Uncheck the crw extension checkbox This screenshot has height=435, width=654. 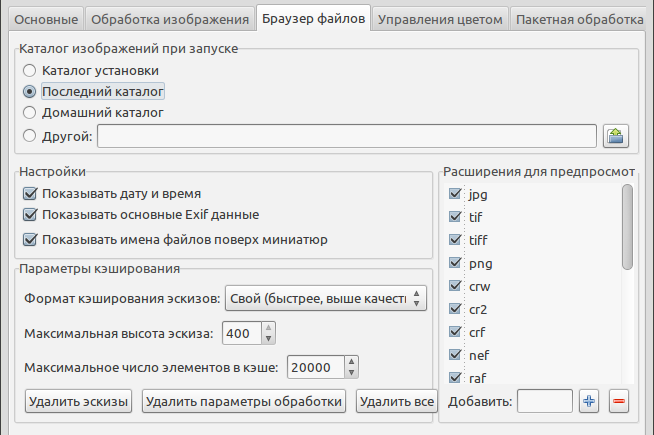[455, 285]
